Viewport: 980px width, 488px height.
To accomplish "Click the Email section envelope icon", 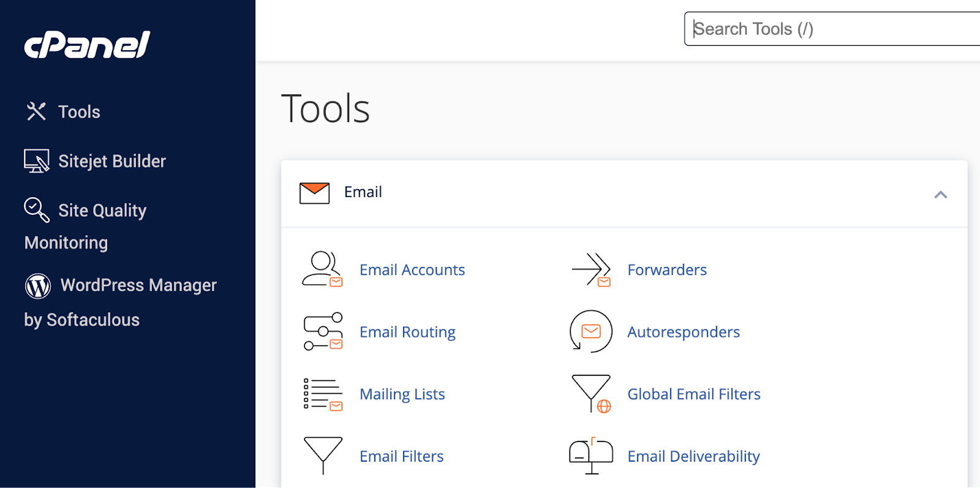I will [314, 193].
